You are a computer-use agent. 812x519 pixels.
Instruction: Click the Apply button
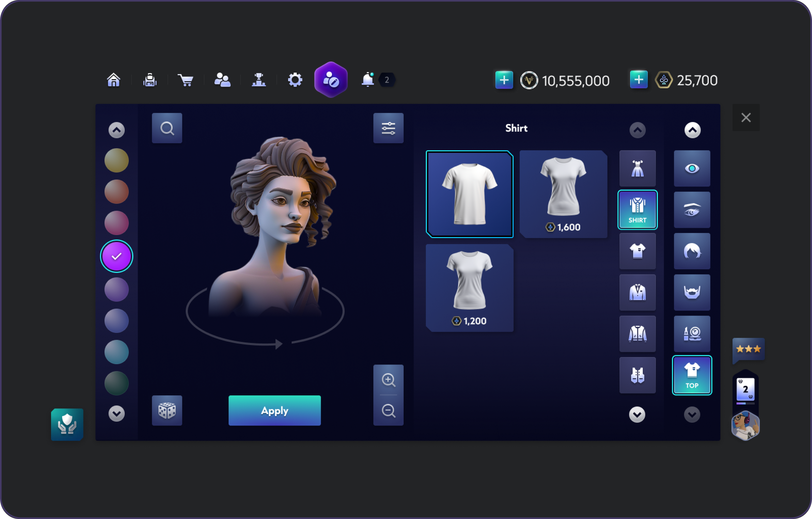[275, 410]
